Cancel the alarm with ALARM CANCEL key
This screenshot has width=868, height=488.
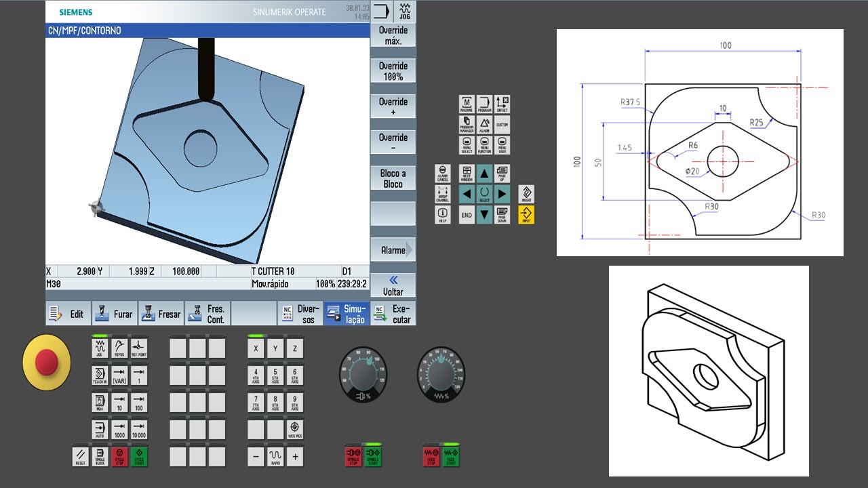(443, 174)
